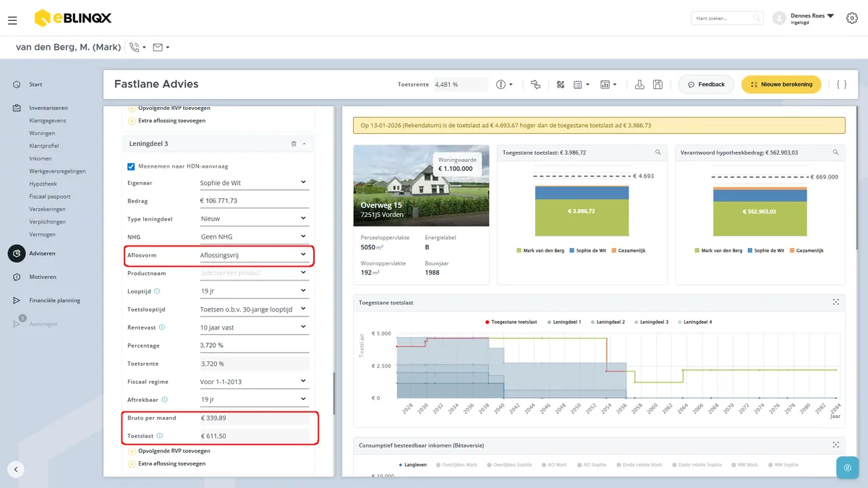
Task: Toggle Toegestane toetslast series in legend
Action: 511,322
